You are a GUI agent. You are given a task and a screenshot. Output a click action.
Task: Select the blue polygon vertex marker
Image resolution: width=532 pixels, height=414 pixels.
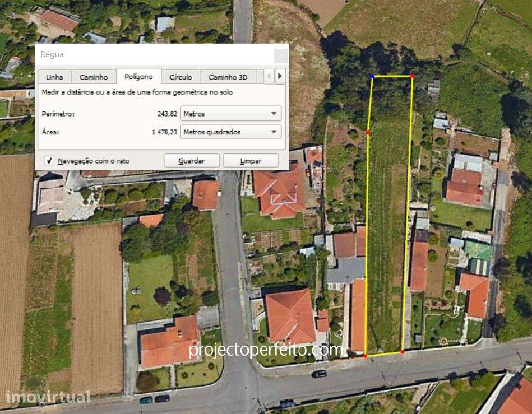tap(373, 76)
